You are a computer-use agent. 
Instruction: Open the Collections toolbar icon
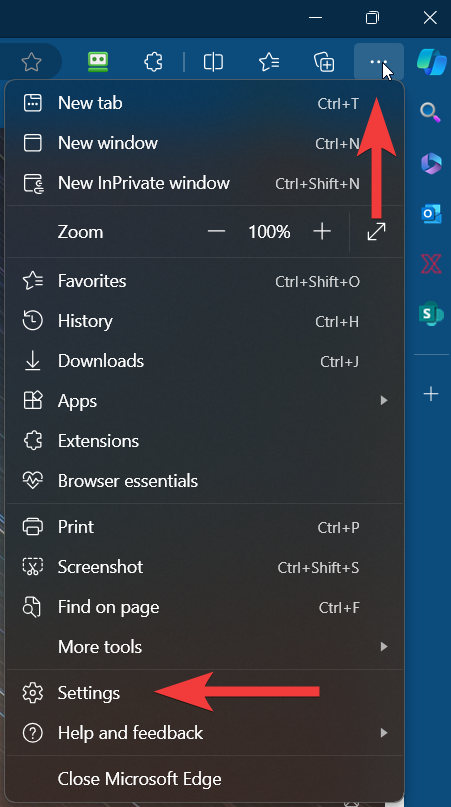point(324,62)
